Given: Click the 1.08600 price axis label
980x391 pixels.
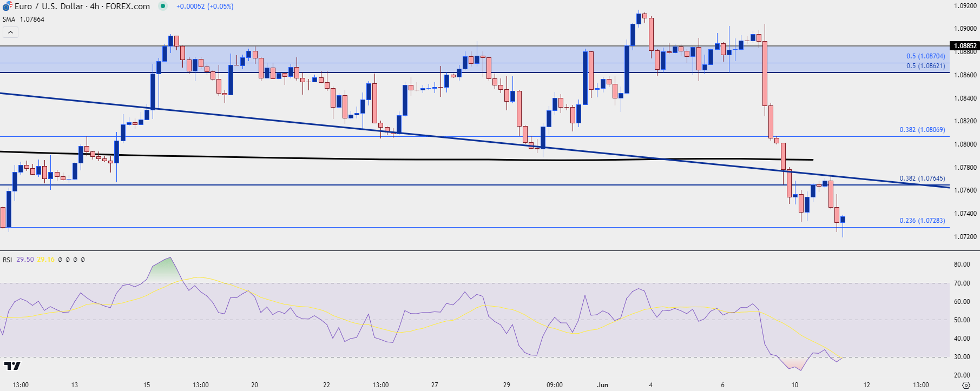Looking at the screenshot, I should point(965,75).
